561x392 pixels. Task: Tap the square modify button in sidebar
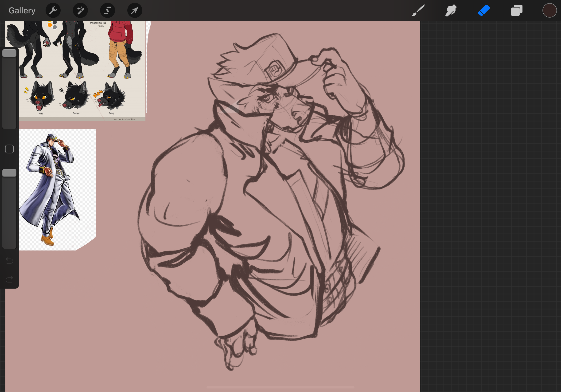(x=9, y=149)
